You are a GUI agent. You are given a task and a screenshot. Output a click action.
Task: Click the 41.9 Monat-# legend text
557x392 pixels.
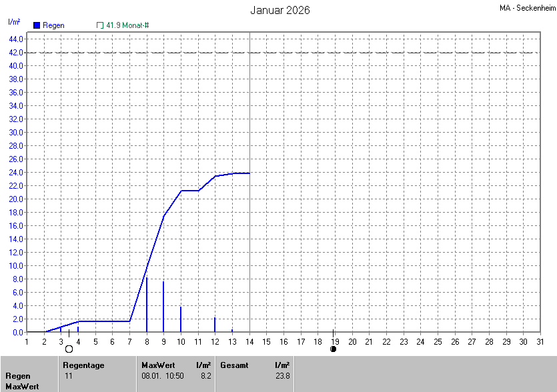click(127, 25)
